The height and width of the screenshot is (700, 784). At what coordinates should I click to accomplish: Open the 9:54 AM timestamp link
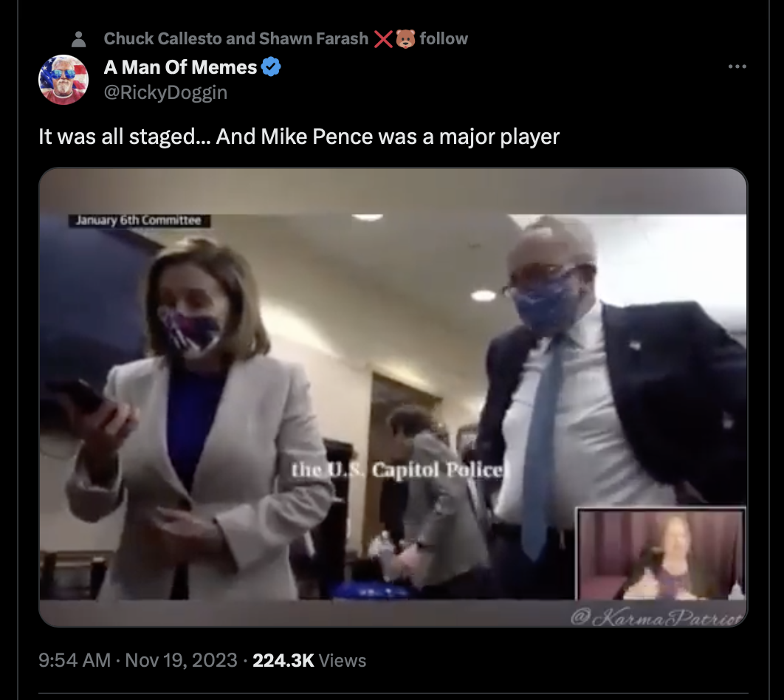(x=75, y=660)
